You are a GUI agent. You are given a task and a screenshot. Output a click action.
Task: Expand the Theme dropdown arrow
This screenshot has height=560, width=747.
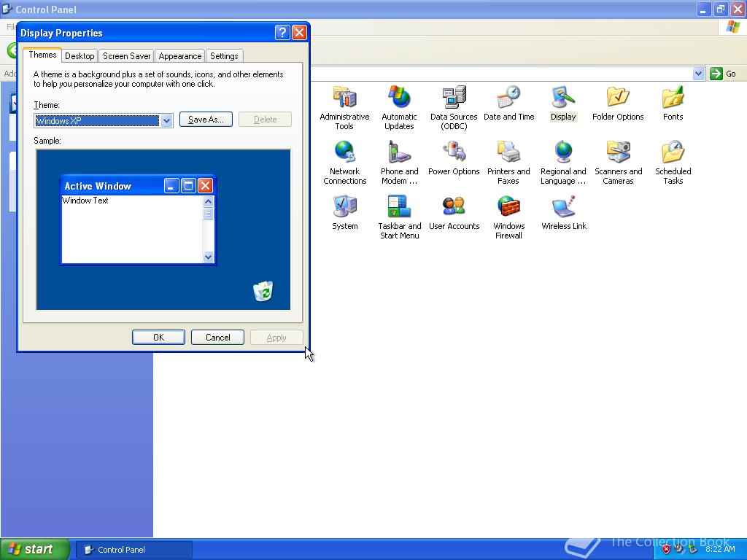tap(166, 121)
